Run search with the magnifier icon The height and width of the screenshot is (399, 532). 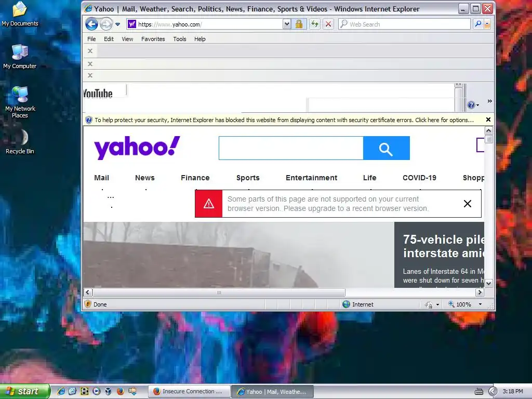[478, 24]
